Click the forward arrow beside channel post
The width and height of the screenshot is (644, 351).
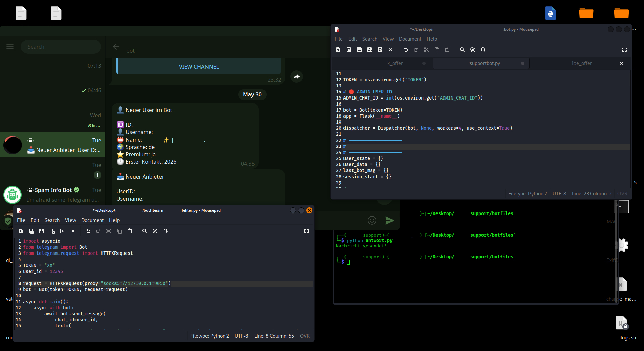pos(296,77)
